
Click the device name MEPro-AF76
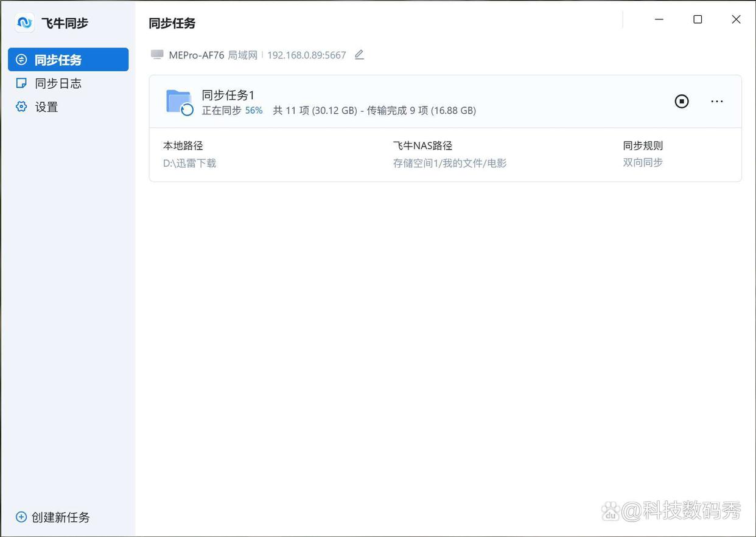pyautogui.click(x=197, y=55)
